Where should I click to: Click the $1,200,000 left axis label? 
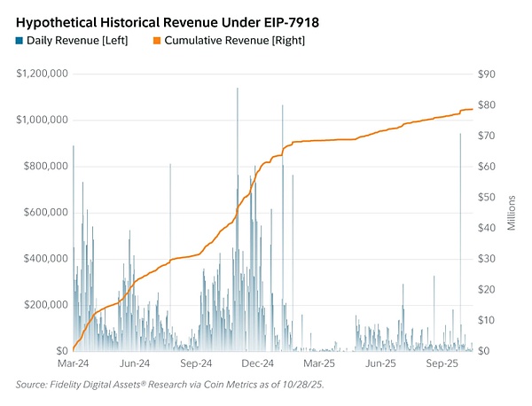(x=42, y=74)
